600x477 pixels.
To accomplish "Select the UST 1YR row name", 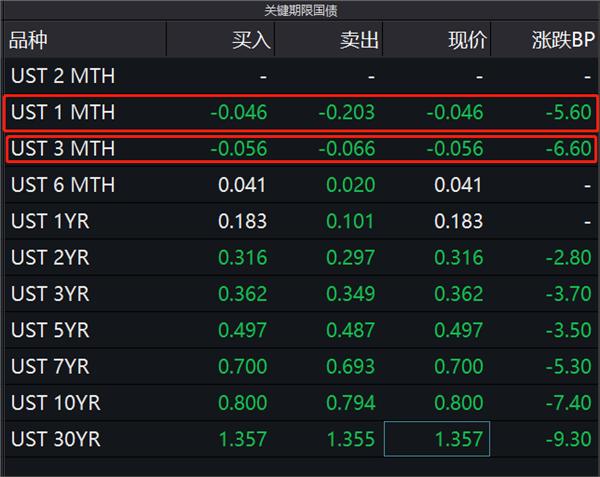I will tap(51, 221).
